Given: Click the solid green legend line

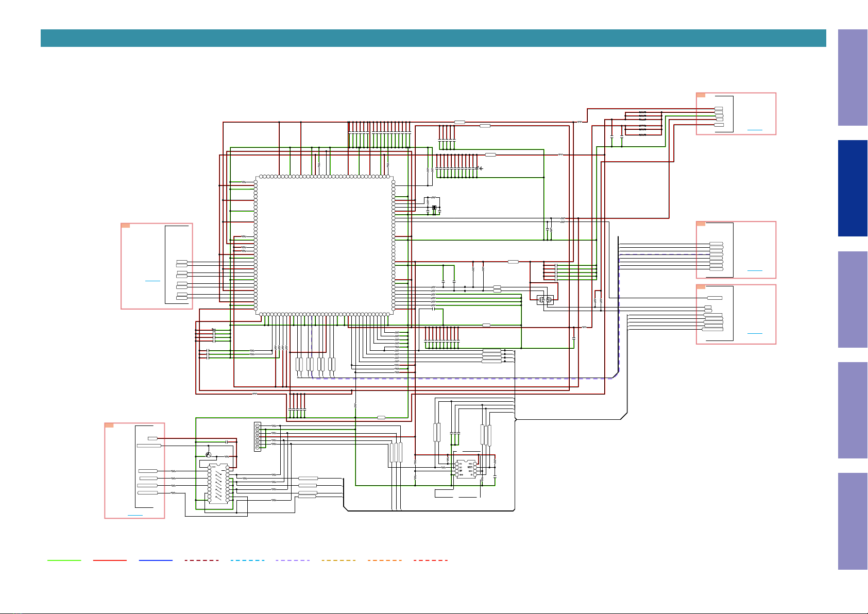Looking at the screenshot, I should pyautogui.click(x=64, y=560).
